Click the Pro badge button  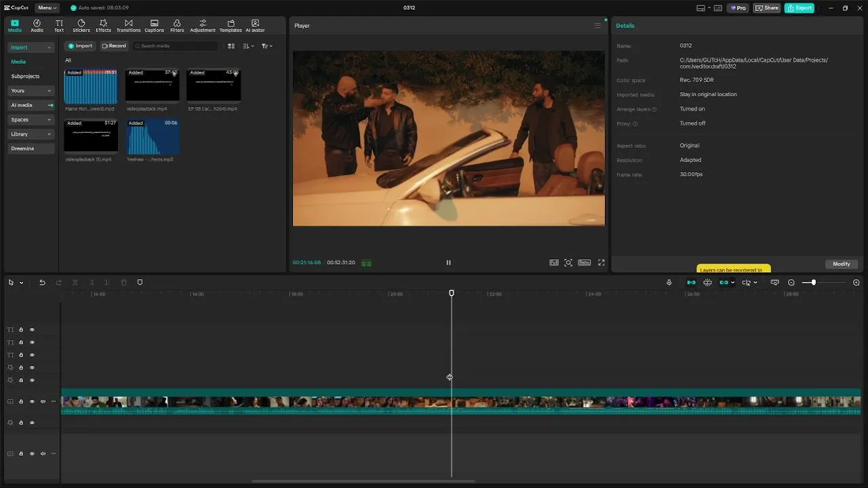pyautogui.click(x=738, y=8)
